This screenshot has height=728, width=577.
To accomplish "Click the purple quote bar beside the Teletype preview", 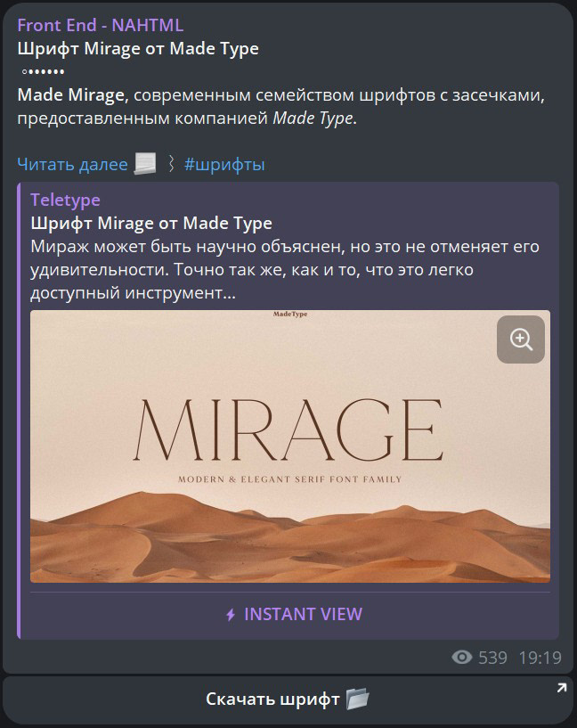I will [x=19, y=411].
